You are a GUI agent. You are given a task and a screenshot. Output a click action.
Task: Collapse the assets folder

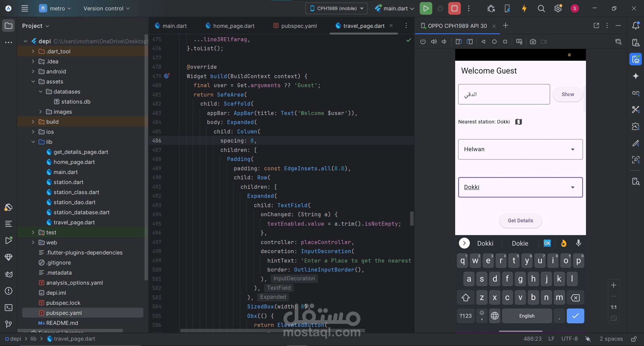coord(33,81)
